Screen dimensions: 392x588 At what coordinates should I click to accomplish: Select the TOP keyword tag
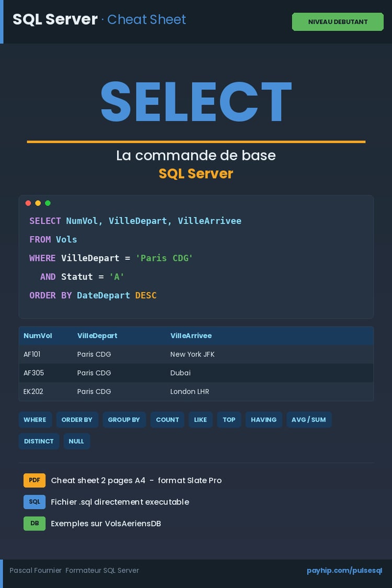point(229,420)
